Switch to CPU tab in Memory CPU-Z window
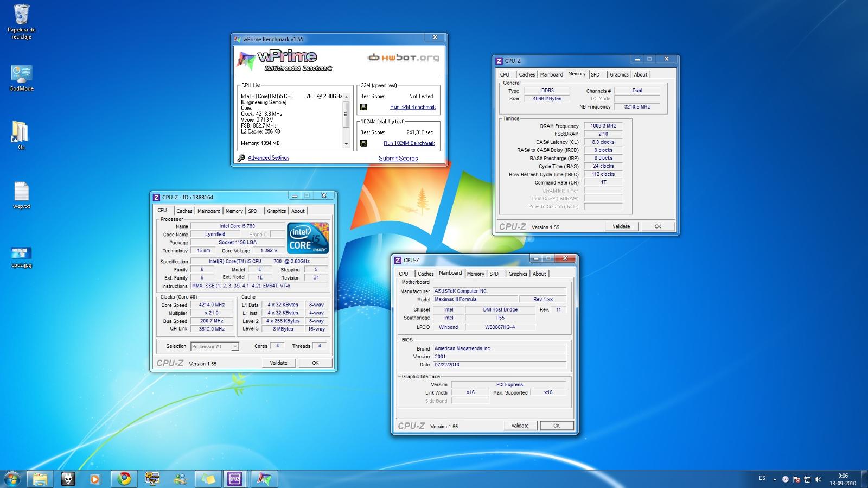868x488 pixels. click(x=505, y=75)
